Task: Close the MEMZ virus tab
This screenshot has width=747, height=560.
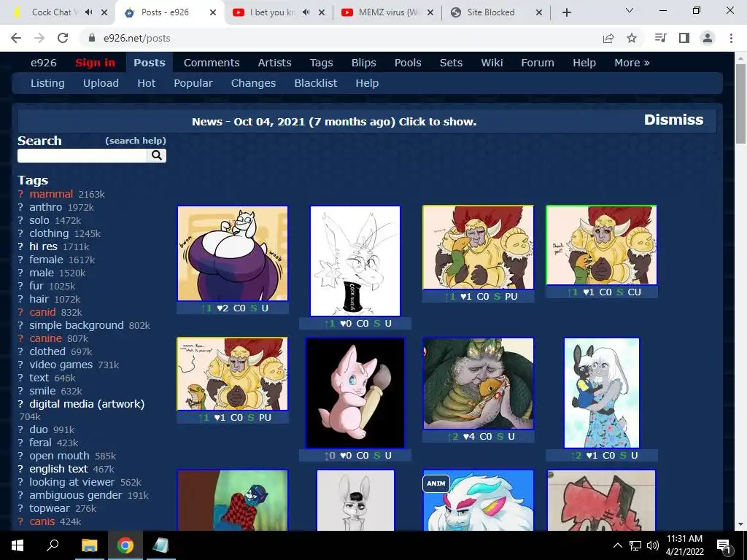Action: [430, 12]
